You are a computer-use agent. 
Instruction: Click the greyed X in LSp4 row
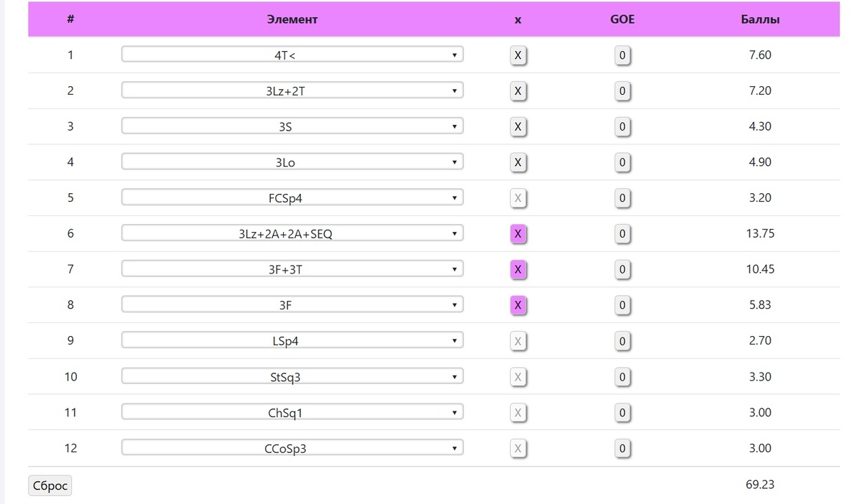point(518,341)
